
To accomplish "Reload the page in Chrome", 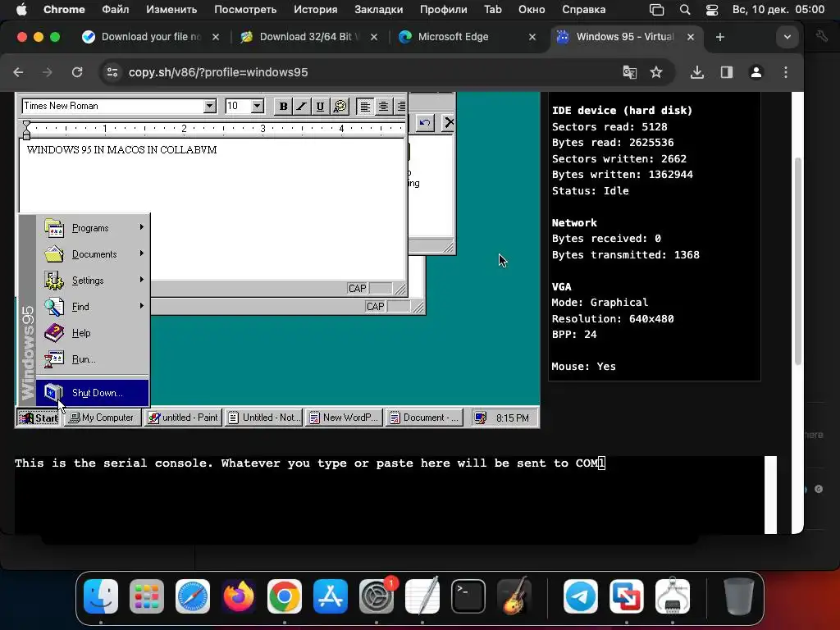I will tap(77, 72).
